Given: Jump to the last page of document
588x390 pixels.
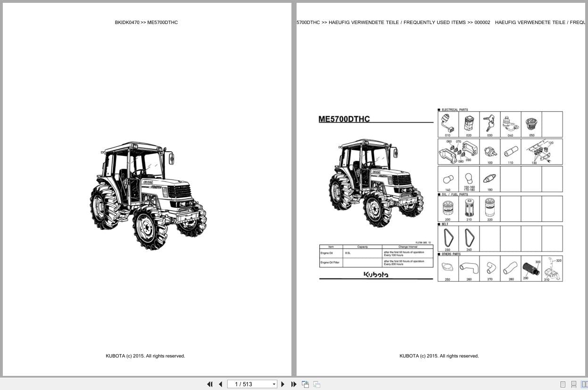Looking at the screenshot, I should coord(294,384).
